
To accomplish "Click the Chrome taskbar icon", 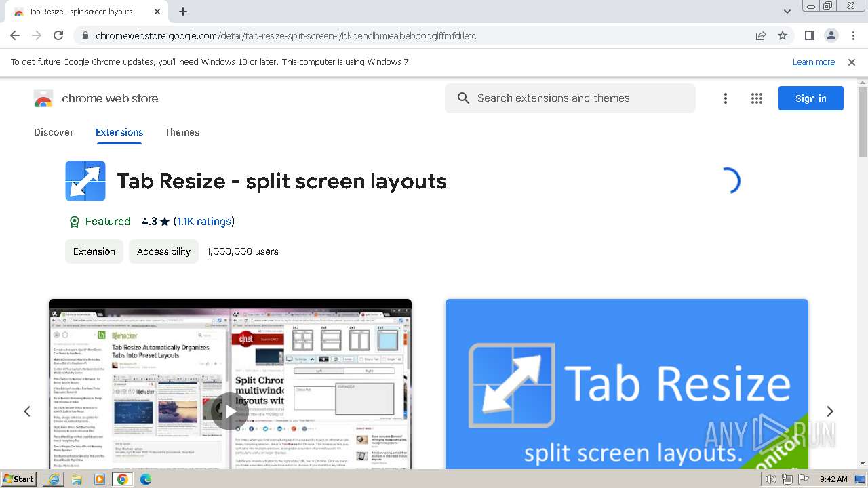I will click(x=123, y=479).
